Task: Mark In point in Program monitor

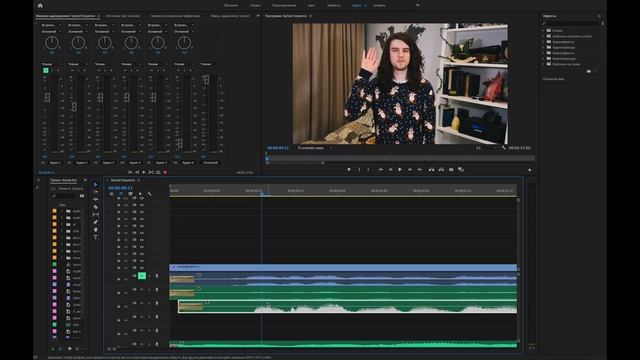Action: click(360, 169)
